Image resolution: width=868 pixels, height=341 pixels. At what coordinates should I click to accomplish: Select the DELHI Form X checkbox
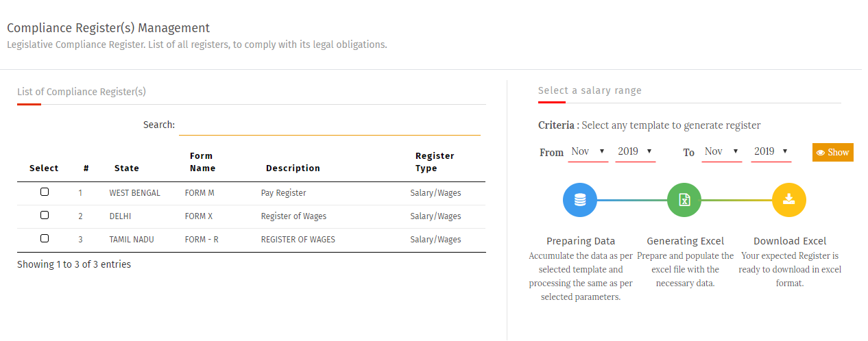tap(45, 215)
